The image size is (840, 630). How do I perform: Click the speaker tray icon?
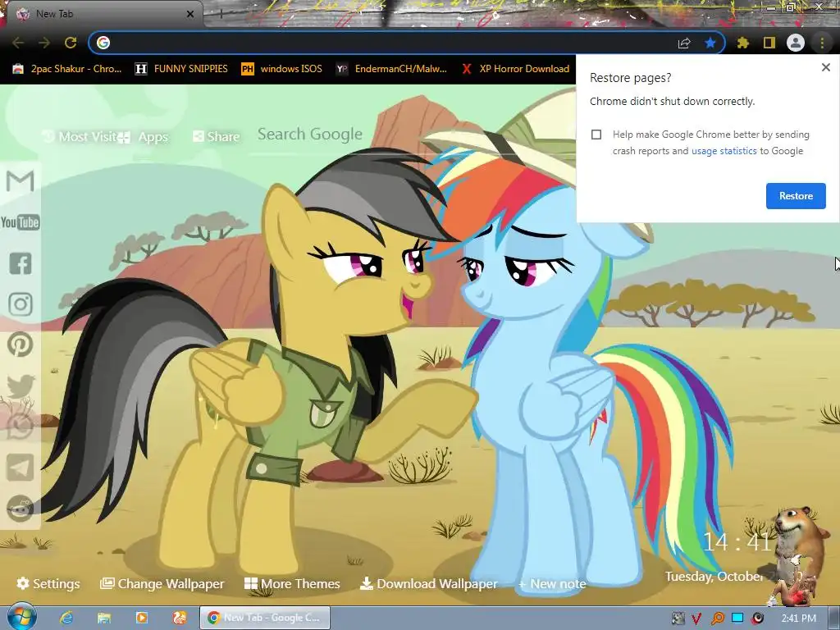point(757,619)
